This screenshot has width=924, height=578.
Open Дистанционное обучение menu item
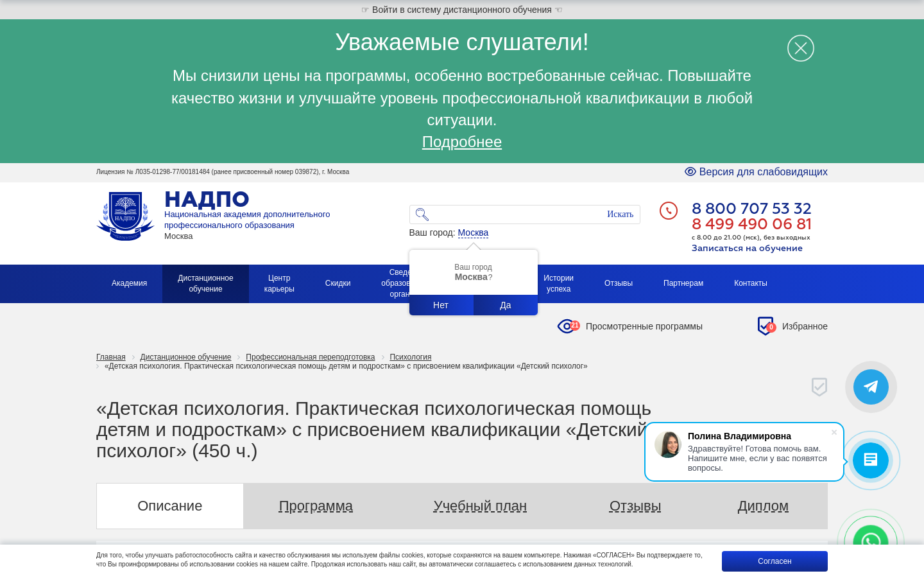tap(205, 283)
